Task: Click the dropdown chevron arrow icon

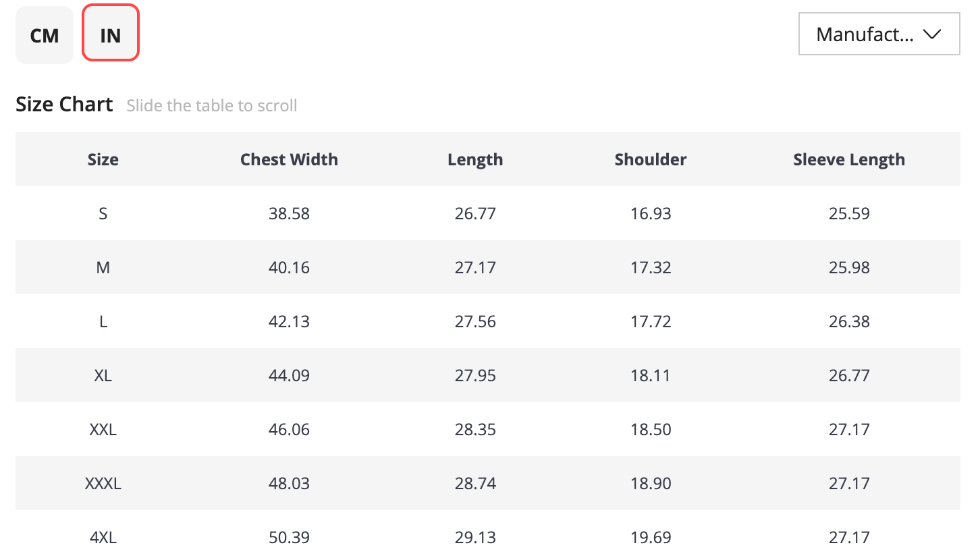Action: point(931,34)
